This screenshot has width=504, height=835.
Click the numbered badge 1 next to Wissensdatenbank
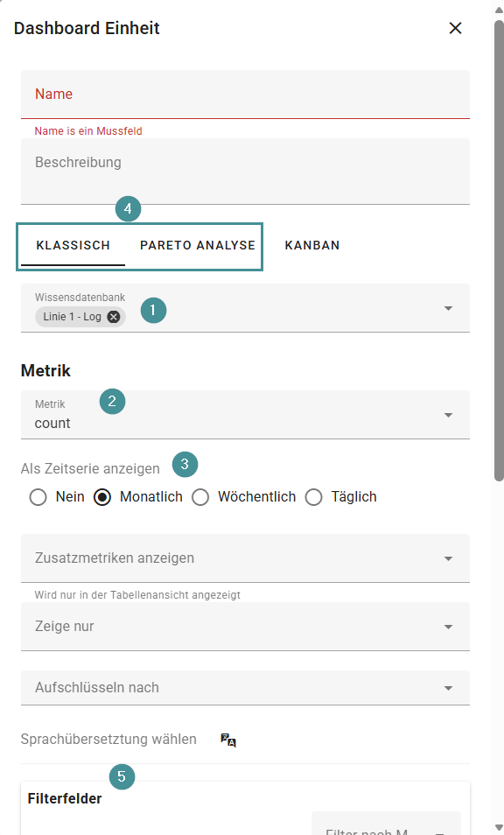[x=153, y=310]
